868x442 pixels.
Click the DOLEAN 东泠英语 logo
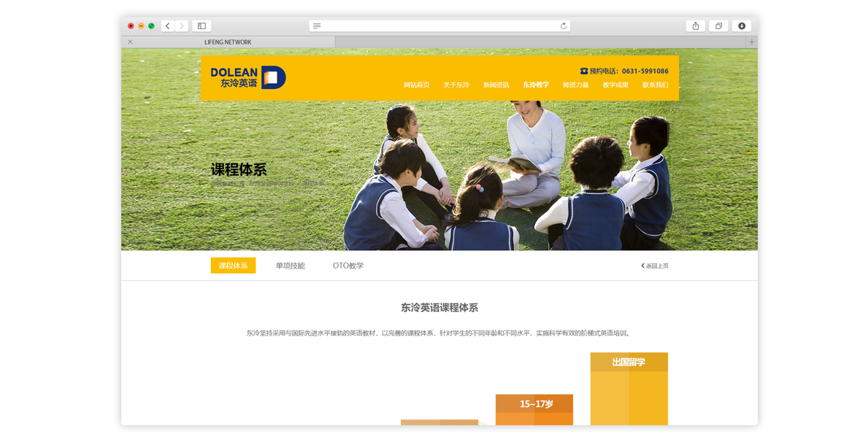(x=248, y=77)
